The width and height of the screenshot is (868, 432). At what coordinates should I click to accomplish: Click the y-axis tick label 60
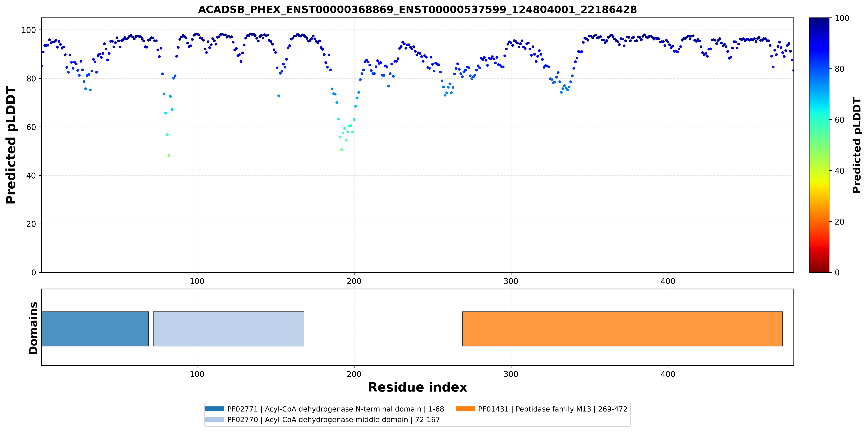31,127
